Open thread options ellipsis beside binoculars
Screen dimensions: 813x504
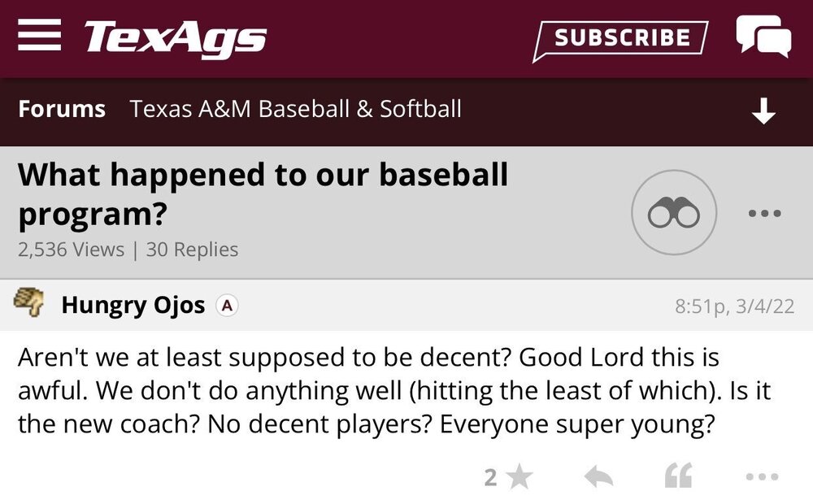(x=764, y=214)
